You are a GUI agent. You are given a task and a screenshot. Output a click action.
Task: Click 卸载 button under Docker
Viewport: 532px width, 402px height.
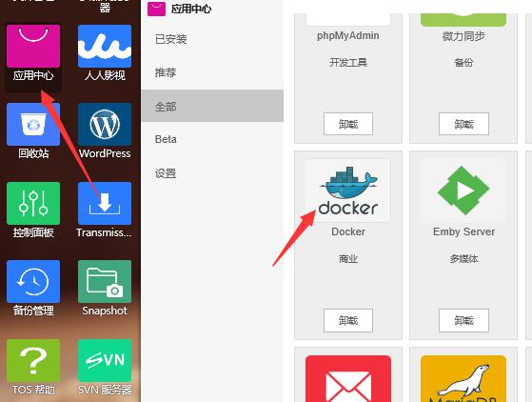pyautogui.click(x=348, y=320)
